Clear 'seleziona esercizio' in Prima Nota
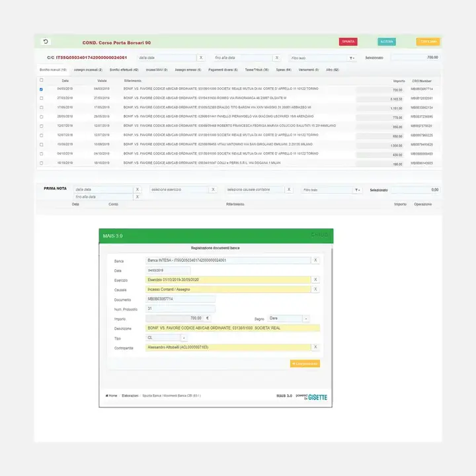Viewport: 476px width, 476px height. pos(213,189)
